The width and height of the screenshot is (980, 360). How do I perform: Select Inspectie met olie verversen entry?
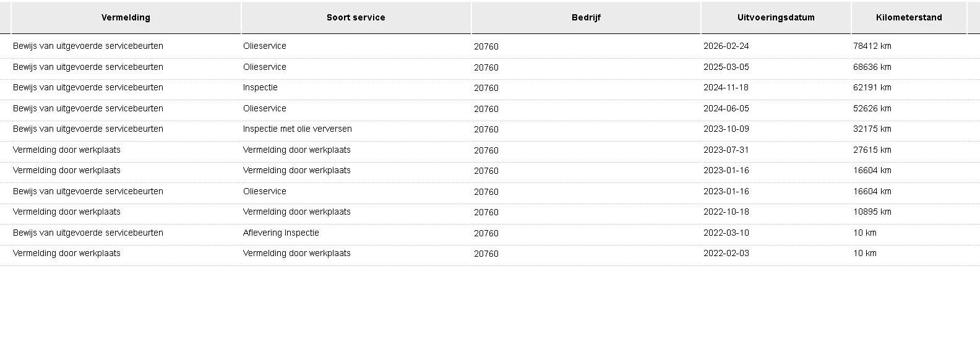298,129
